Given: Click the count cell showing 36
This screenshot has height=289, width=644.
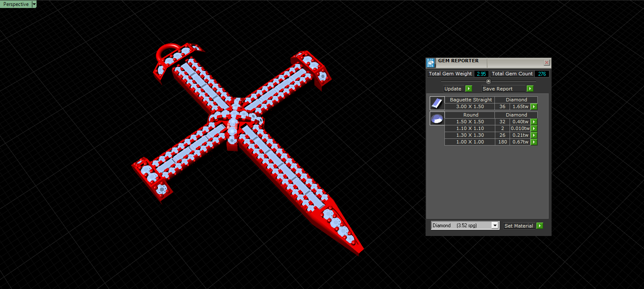Looking at the screenshot, I should tap(502, 107).
